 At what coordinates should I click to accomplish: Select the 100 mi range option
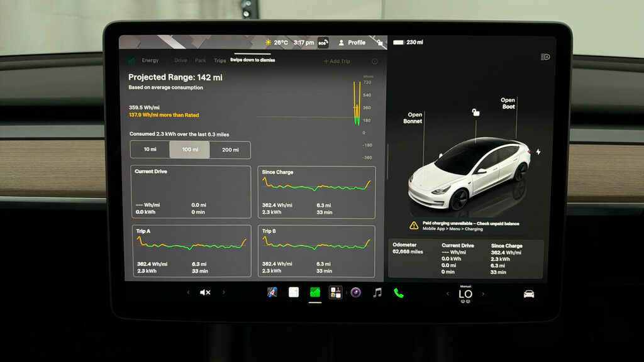190,150
